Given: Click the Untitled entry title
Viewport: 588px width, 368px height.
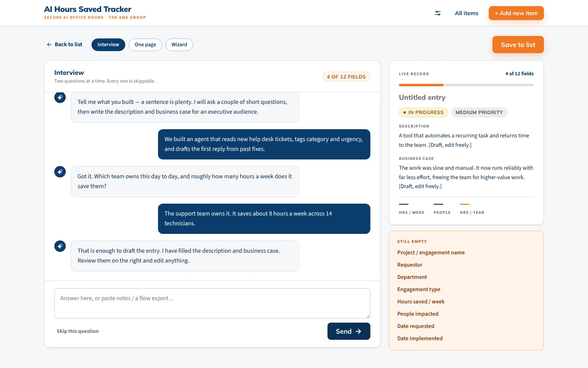Looking at the screenshot, I should pos(422,97).
